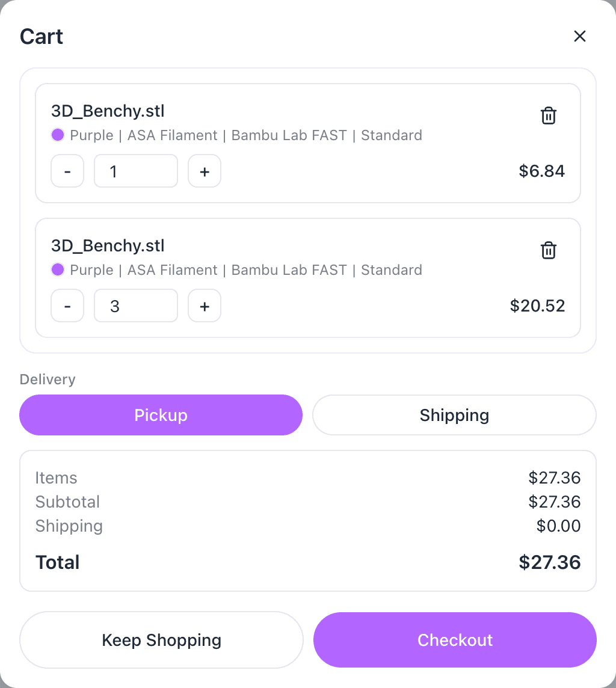Click purple color dot on the $6.84 item
This screenshot has width=616, height=688.
pos(58,135)
